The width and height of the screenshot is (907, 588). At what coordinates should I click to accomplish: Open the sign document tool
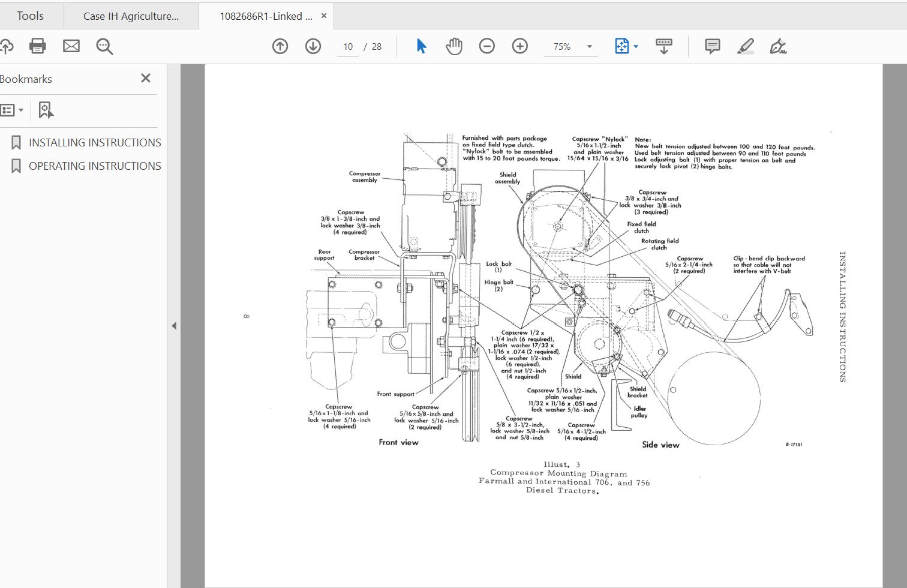tap(778, 46)
